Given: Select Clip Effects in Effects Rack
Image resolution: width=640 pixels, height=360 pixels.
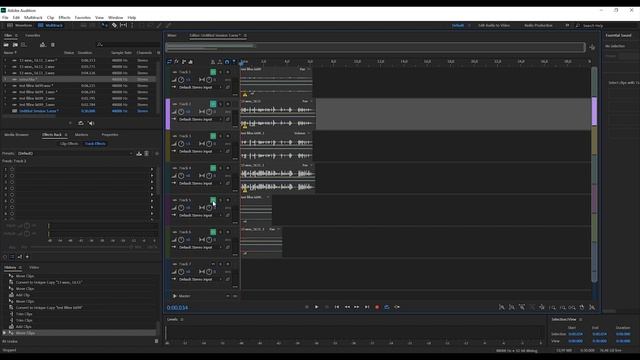Looking at the screenshot, I should [x=69, y=144].
